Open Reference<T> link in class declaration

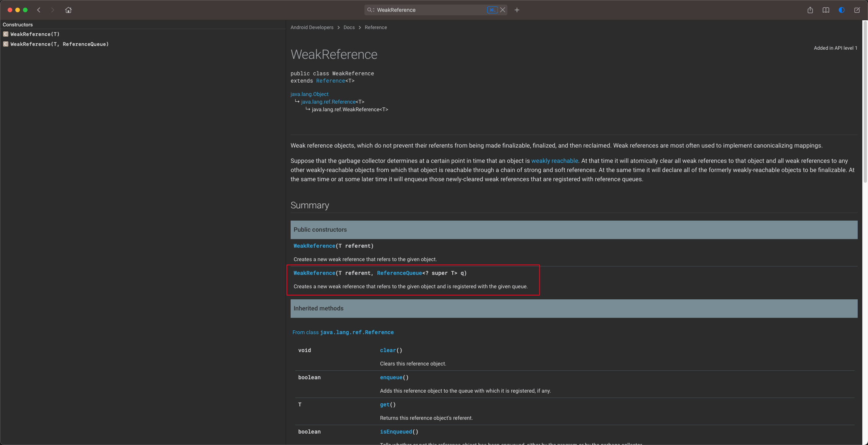coord(330,81)
